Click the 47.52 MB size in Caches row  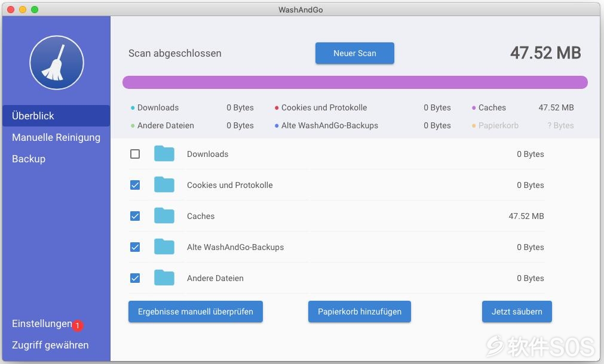(x=526, y=216)
